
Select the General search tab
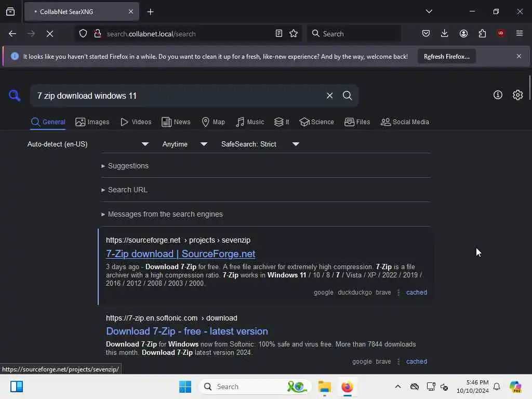pos(48,122)
